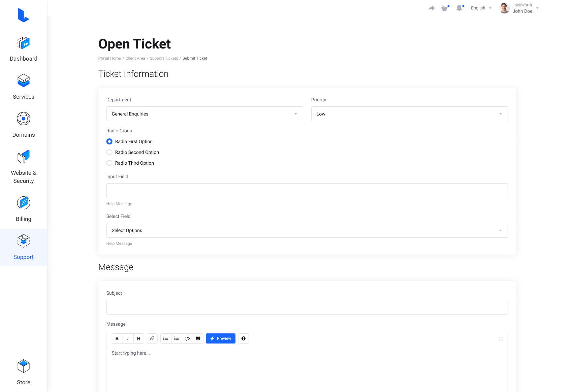The width and height of the screenshot is (566, 392).
Task: Click the Domains label text
Action: pos(24,135)
